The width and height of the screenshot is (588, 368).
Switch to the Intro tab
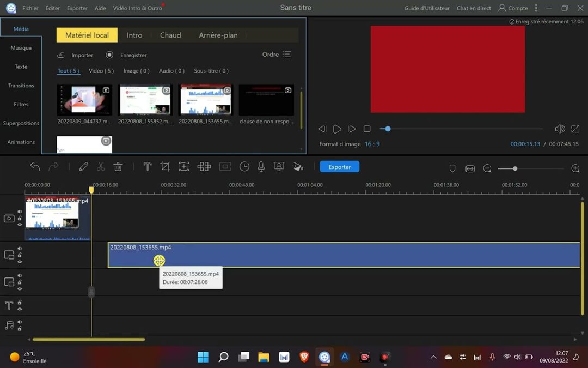point(134,35)
